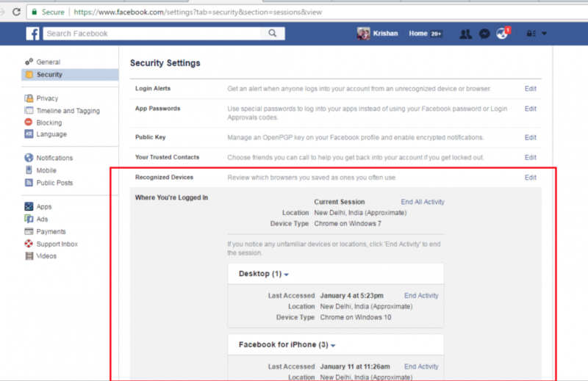The width and height of the screenshot is (588, 381).
Task: Click the General gears icon
Action: click(29, 62)
